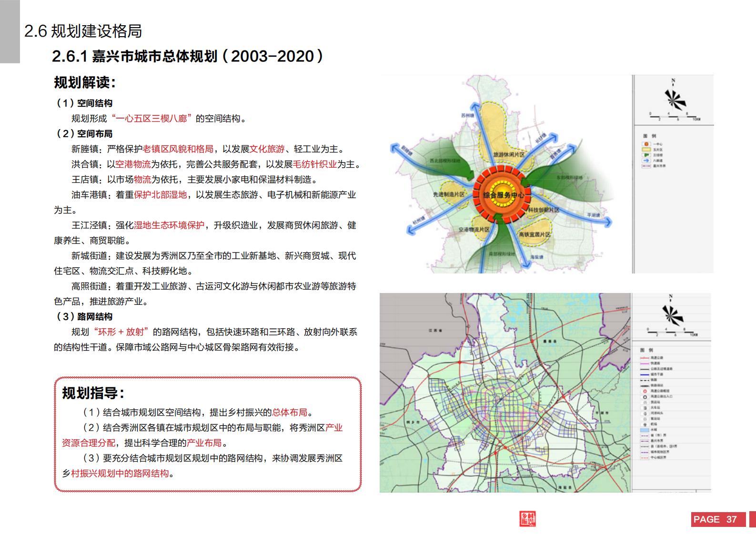The width and height of the screenshot is (756, 535).
Task: Click red text '老镇区风貌和格局'
Action: click(x=178, y=149)
